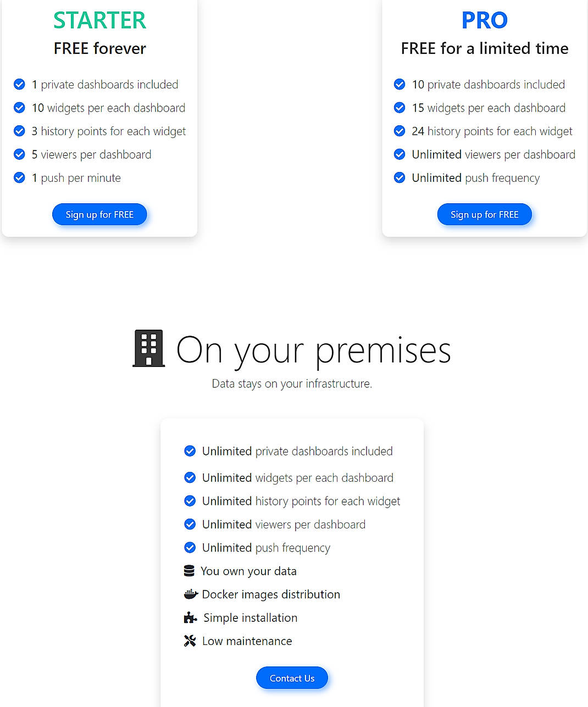Click the checkmark beside 1 private dashboards included
Viewport: 588px width, 707px height.
click(19, 84)
